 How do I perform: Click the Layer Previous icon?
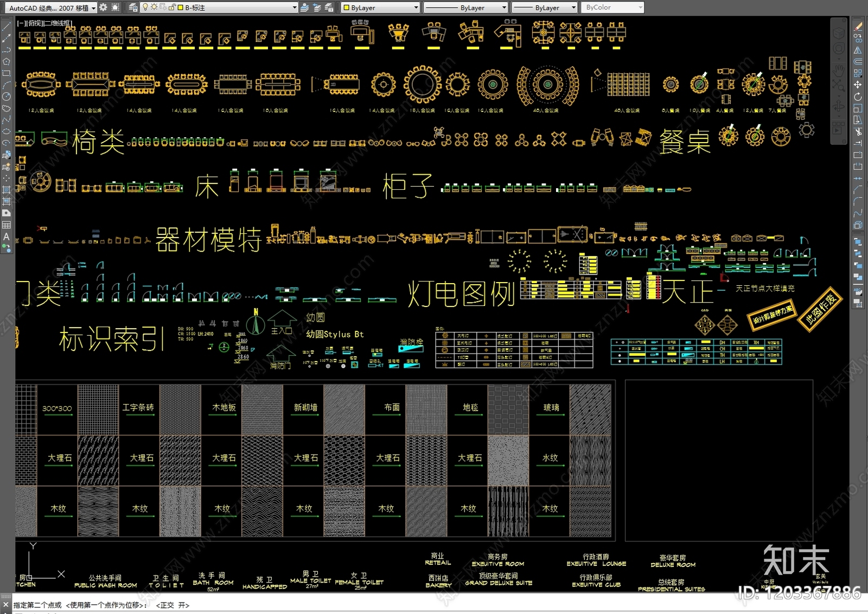pos(317,8)
